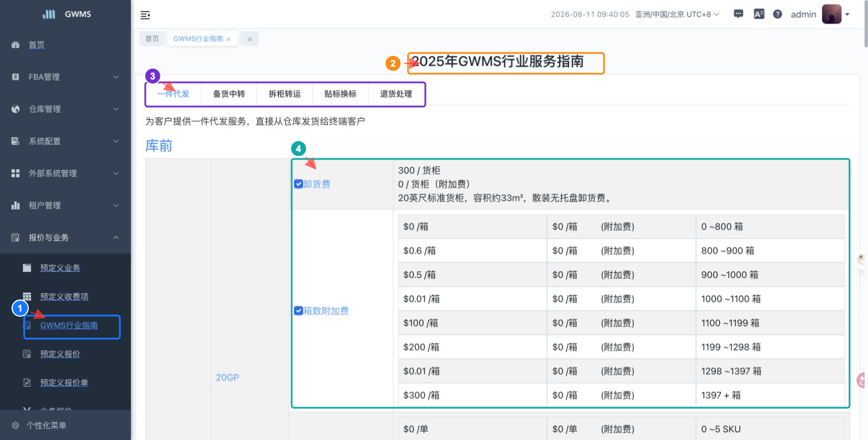
Task: Switch language with the translate icon
Action: [759, 14]
